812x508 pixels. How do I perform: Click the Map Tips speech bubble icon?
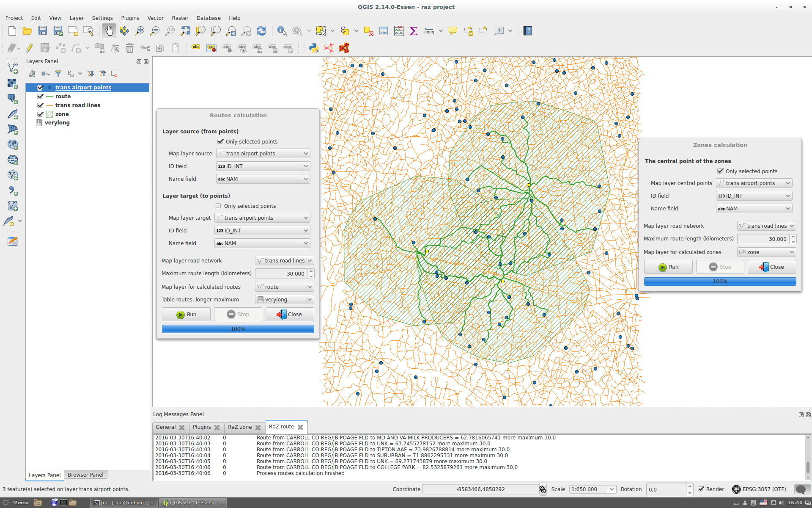[x=453, y=31]
